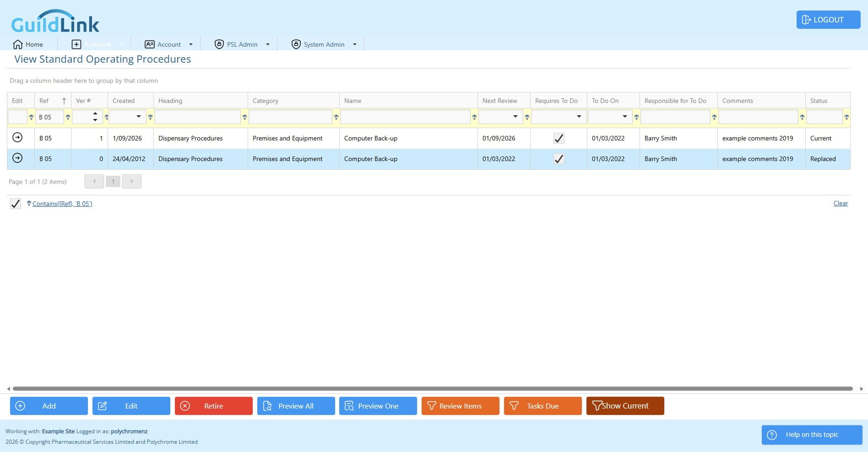
Task: Click the Heading column filter funnel icon
Action: [244, 118]
